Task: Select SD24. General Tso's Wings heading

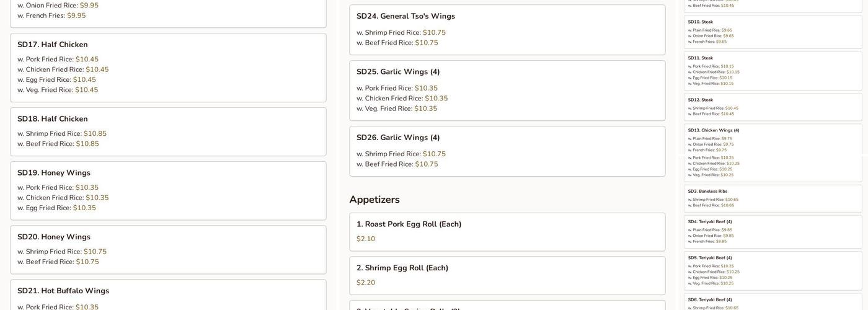Action: [405, 16]
